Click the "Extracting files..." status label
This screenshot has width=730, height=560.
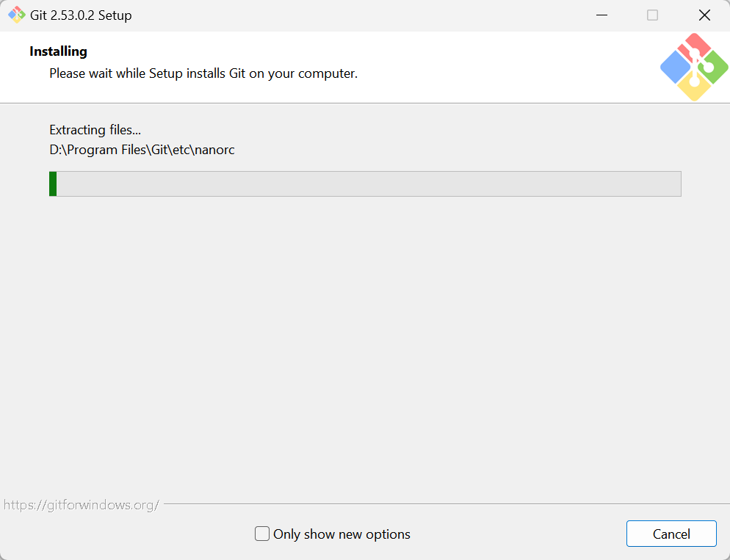pyautogui.click(x=95, y=130)
